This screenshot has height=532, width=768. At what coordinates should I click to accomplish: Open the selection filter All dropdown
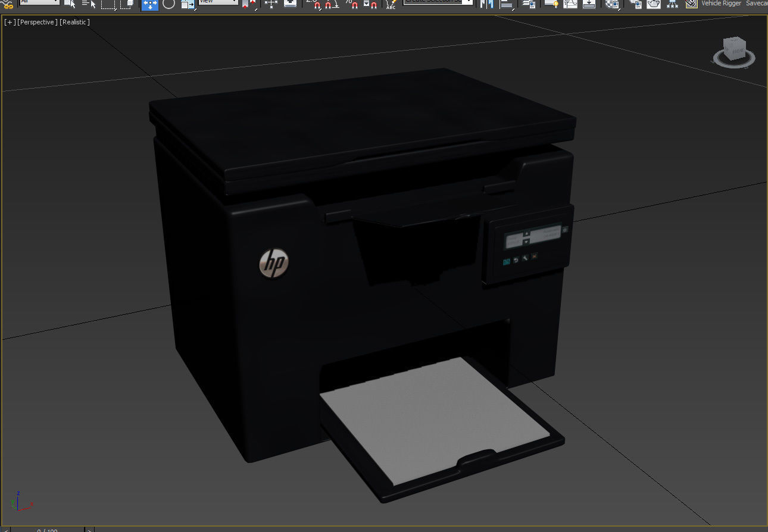40,2
